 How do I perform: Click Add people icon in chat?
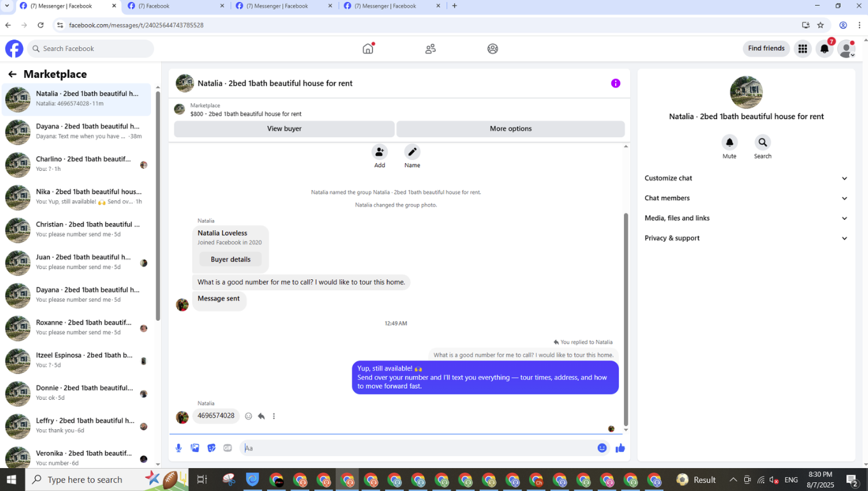click(380, 152)
